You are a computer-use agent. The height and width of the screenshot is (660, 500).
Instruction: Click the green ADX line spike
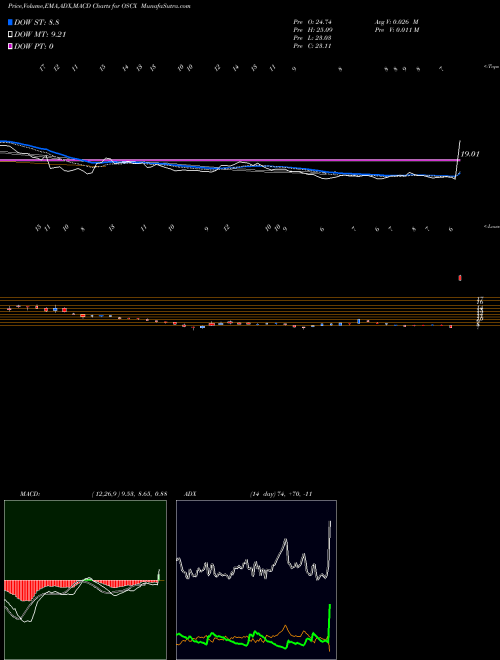click(330, 622)
